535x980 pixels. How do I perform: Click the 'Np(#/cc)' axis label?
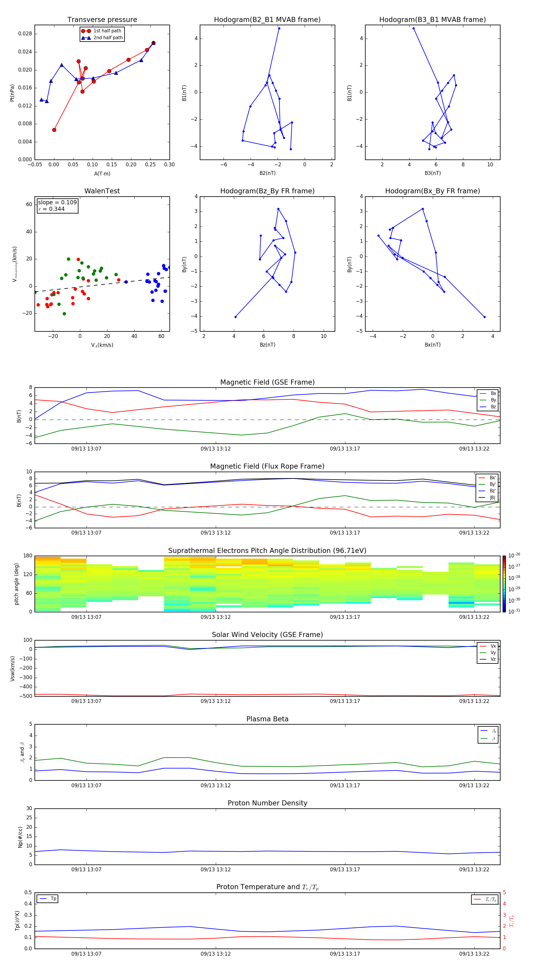[20, 837]
